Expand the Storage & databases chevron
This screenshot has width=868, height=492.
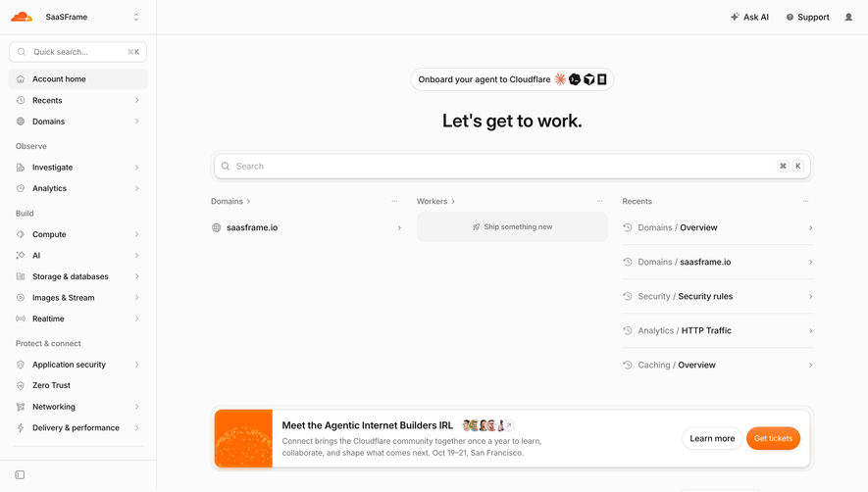pyautogui.click(x=136, y=276)
